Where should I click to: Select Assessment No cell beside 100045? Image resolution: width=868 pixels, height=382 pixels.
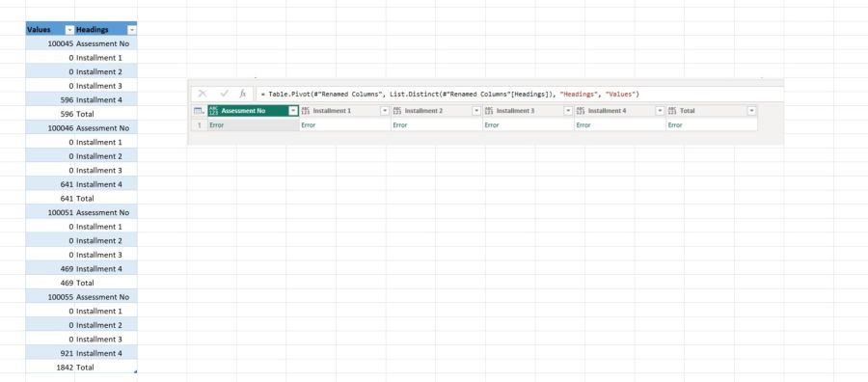click(106, 43)
